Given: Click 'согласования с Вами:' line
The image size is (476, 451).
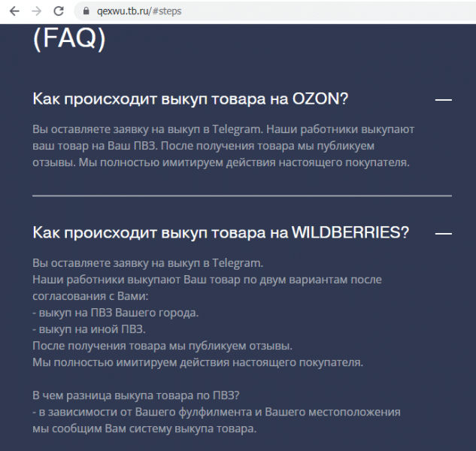Looking at the screenshot, I should pos(90,296).
